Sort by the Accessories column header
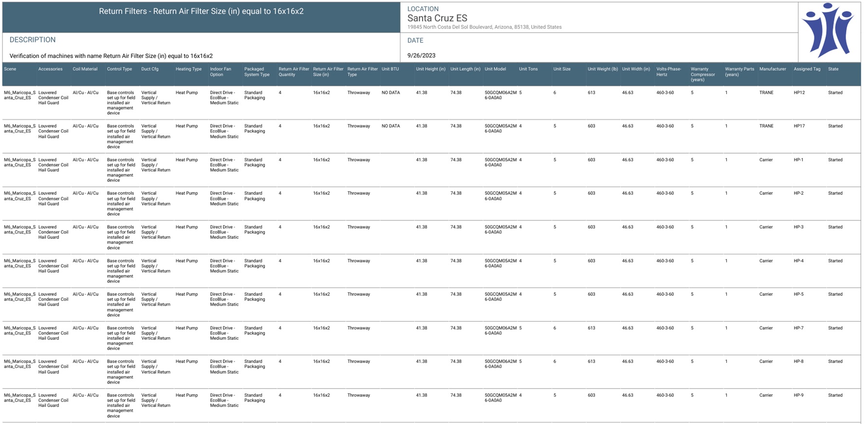 tap(50, 69)
